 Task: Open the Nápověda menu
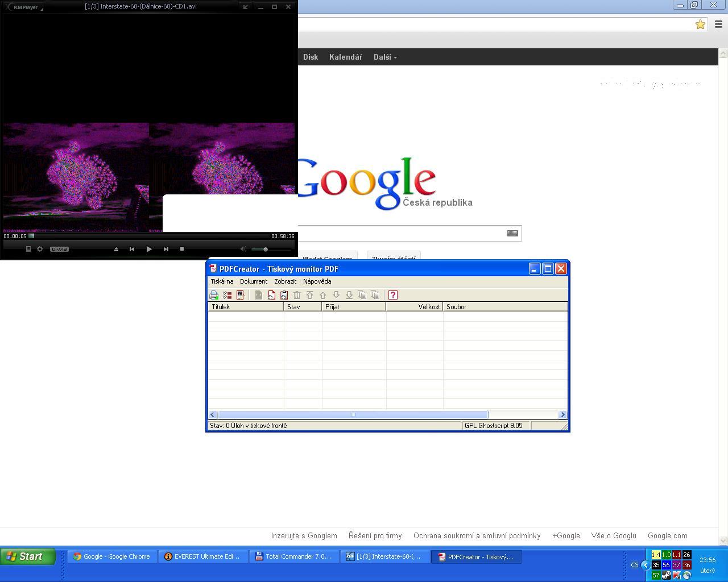point(317,281)
